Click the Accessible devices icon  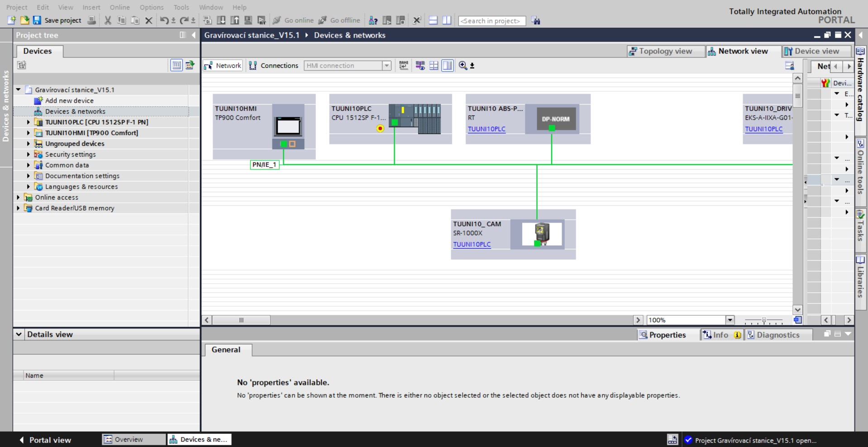(373, 20)
